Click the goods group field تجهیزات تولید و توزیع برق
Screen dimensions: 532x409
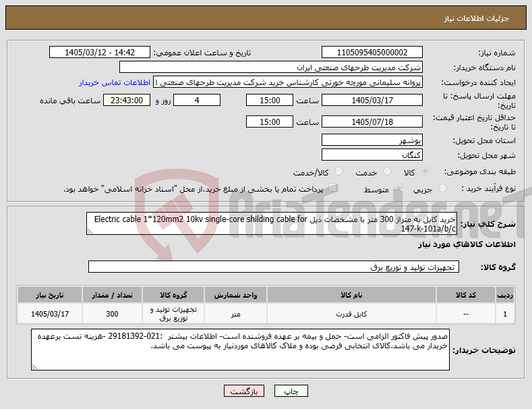pyautogui.click(x=274, y=267)
